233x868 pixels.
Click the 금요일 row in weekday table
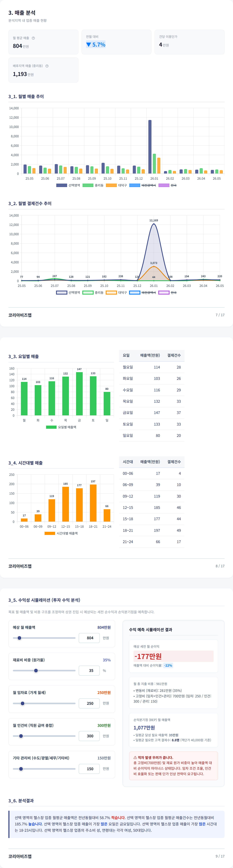click(x=152, y=413)
